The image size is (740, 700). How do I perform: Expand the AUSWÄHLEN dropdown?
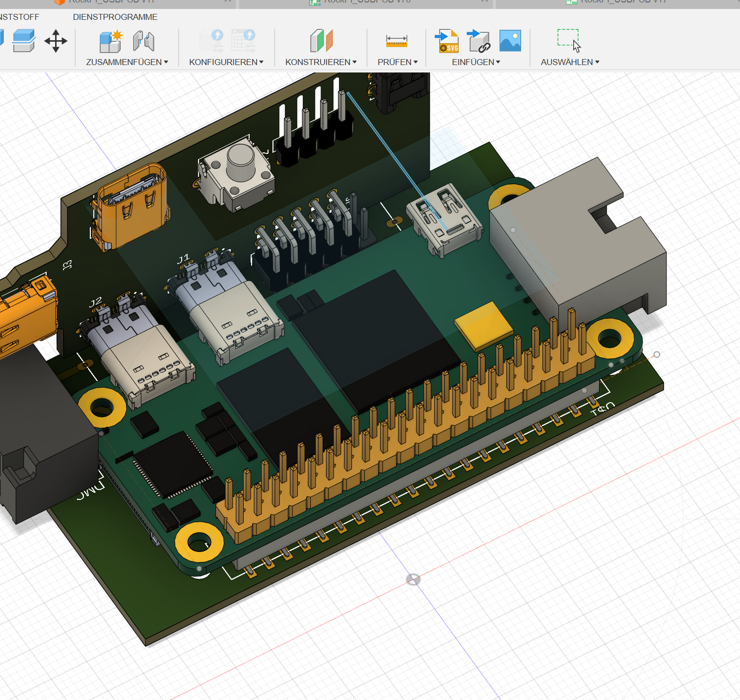[570, 62]
